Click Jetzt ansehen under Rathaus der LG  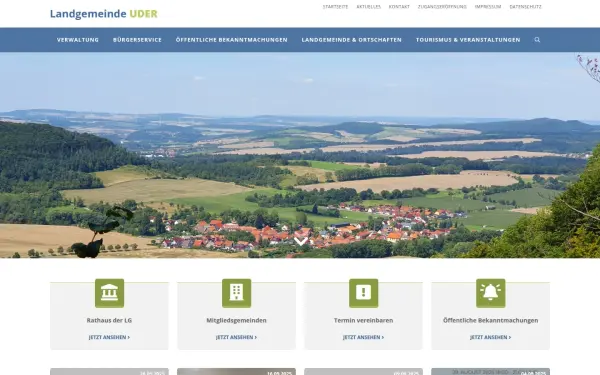point(109,338)
